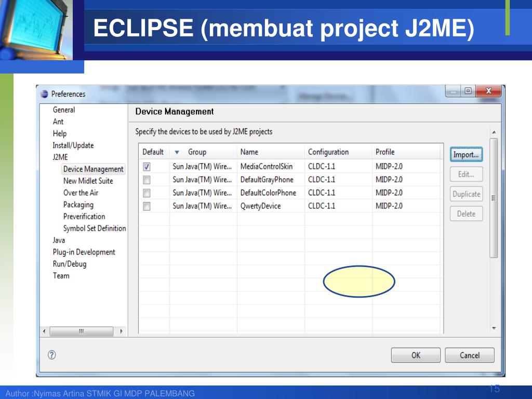Screen dimensions: 532x399
Task: Click tree horizontal scrollbar thumb
Action: point(82,331)
